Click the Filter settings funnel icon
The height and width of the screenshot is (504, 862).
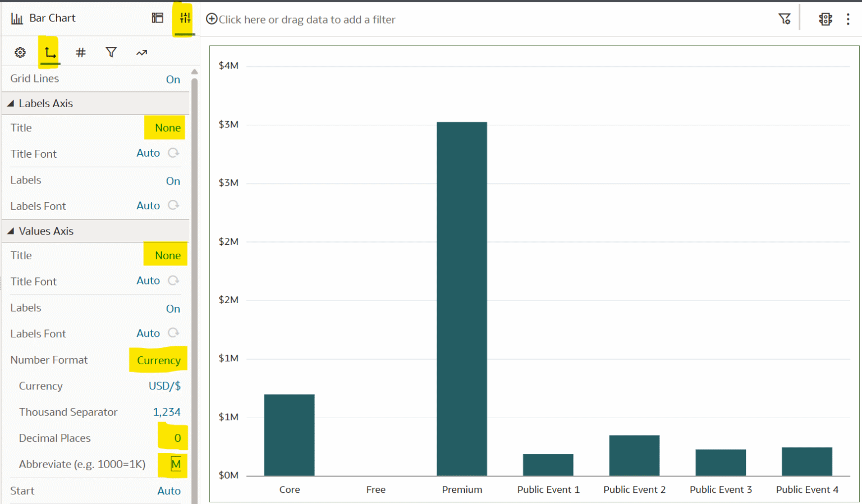tap(784, 19)
